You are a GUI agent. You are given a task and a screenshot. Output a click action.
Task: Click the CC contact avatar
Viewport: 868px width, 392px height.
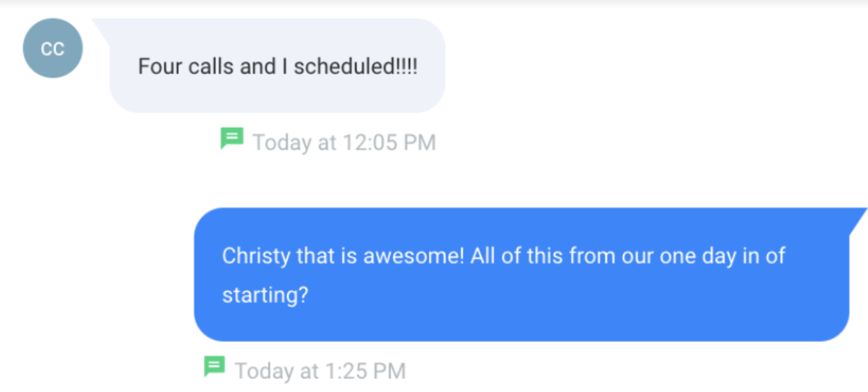[x=53, y=48]
